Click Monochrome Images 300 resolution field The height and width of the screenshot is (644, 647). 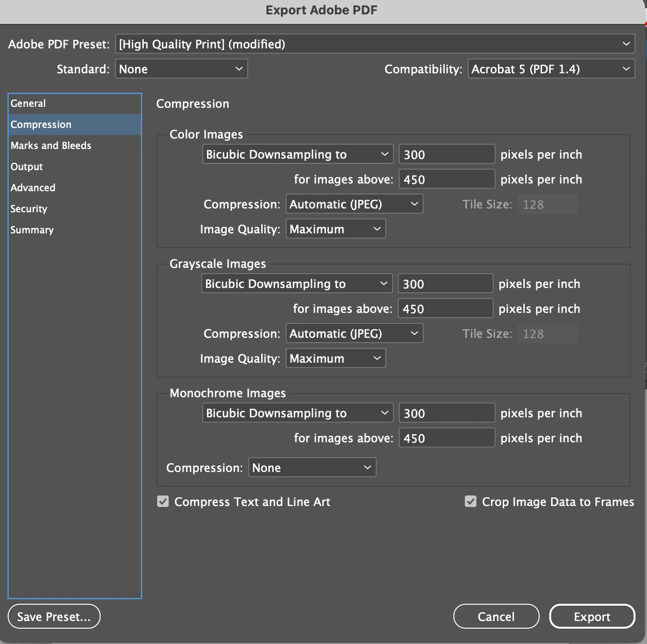pyautogui.click(x=447, y=413)
